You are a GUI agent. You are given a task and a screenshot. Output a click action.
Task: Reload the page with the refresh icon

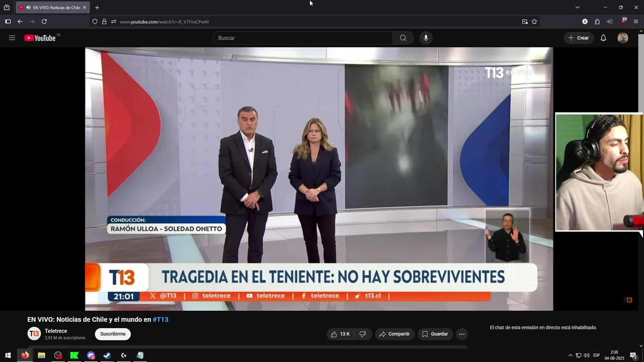pos(44,22)
